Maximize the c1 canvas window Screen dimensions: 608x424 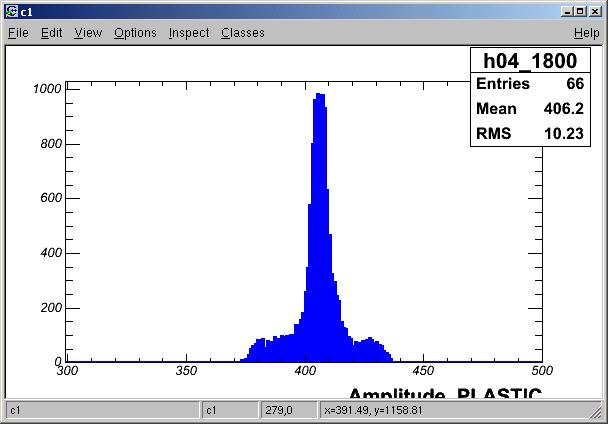(580, 12)
